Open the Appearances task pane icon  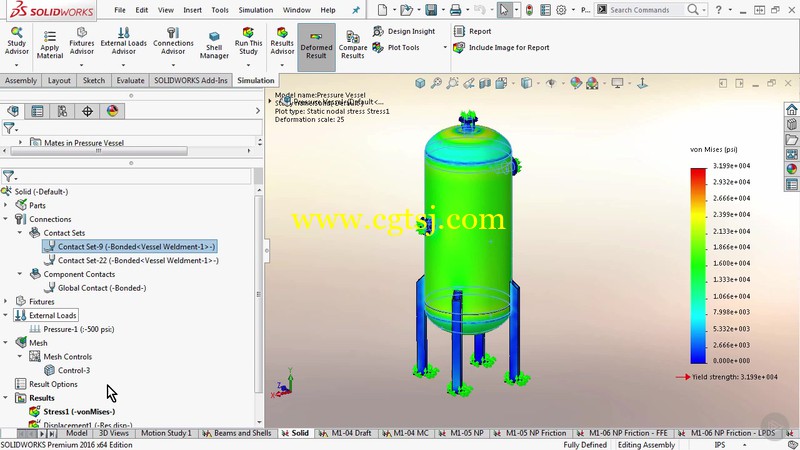[791, 169]
